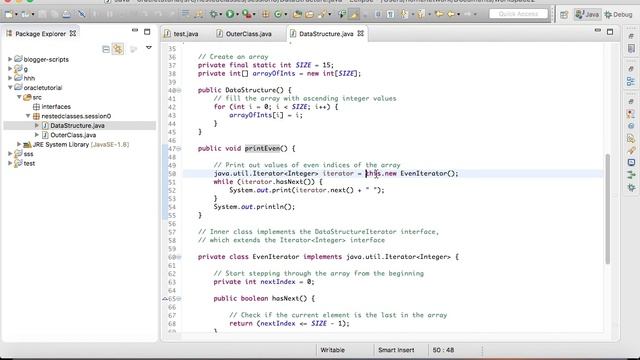Click the Debug bug toolbar icon
The height and width of the screenshot is (360, 640).
pos(213,14)
